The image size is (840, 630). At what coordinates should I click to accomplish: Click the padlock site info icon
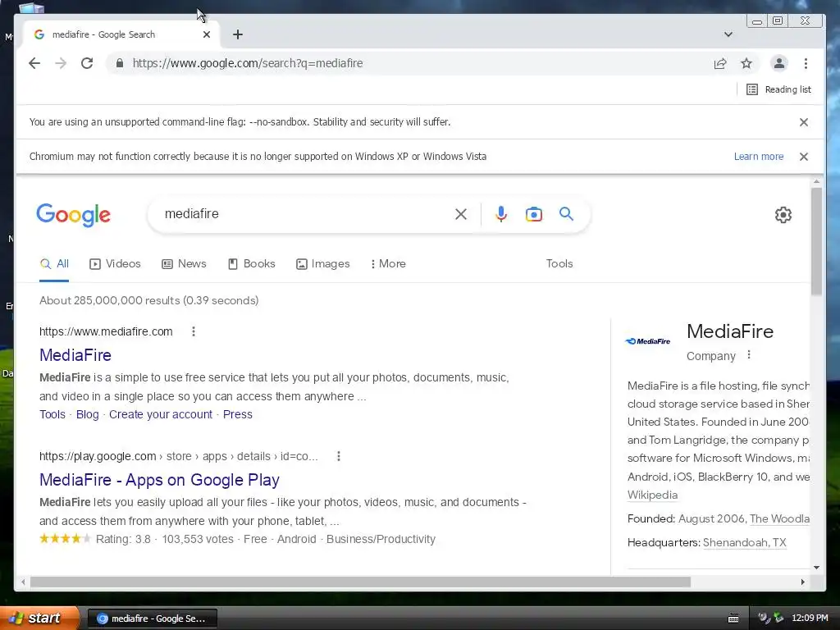point(120,63)
